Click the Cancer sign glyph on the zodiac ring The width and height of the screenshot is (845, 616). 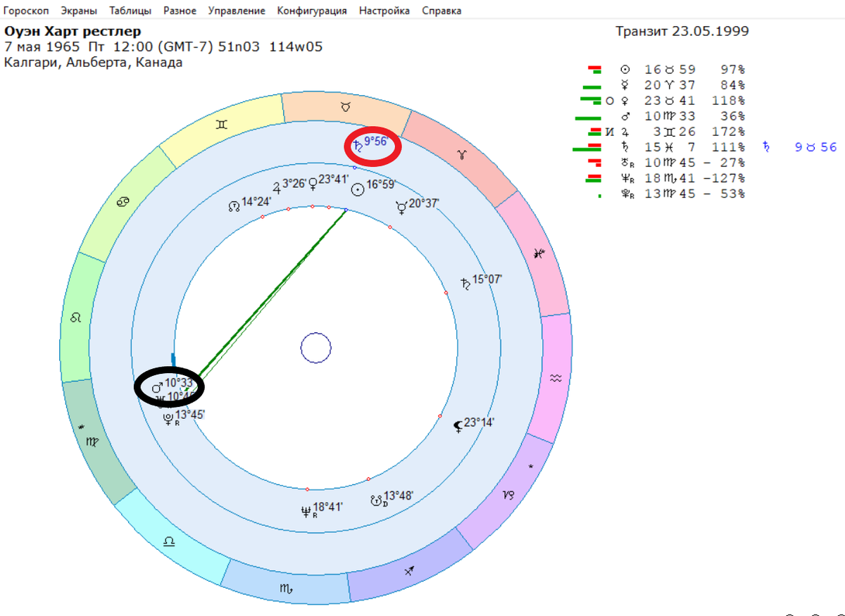pos(123,202)
